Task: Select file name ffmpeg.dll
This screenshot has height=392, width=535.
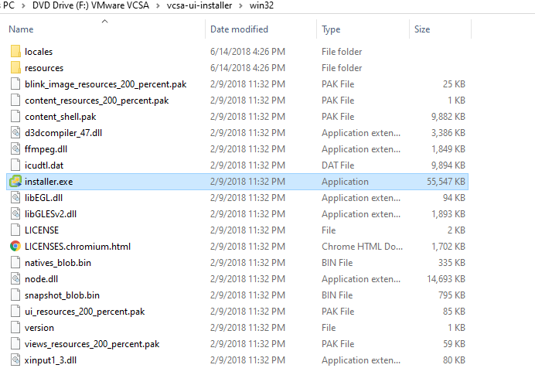Action: (46, 149)
